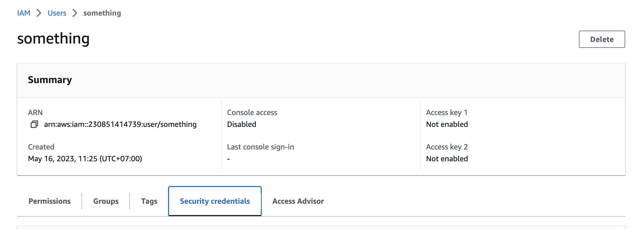This screenshot has height=229, width=644.
Task: Click the Delete button for user something
Action: click(x=602, y=39)
